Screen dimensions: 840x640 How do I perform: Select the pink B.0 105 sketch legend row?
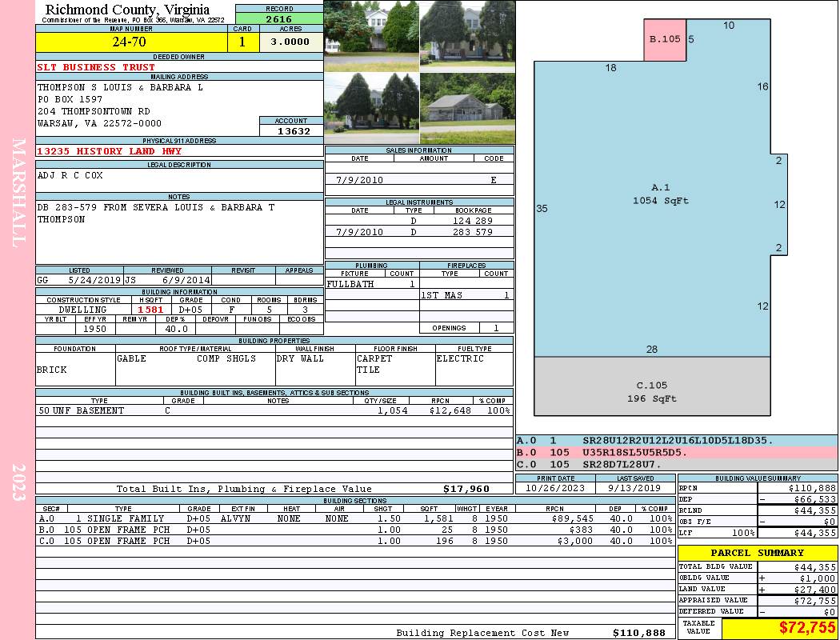pos(676,452)
